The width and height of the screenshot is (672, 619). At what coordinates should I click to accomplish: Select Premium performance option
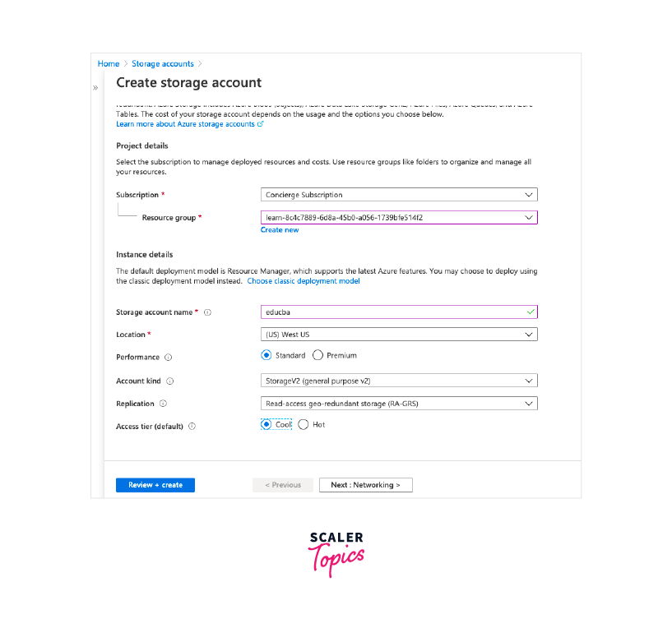click(318, 356)
